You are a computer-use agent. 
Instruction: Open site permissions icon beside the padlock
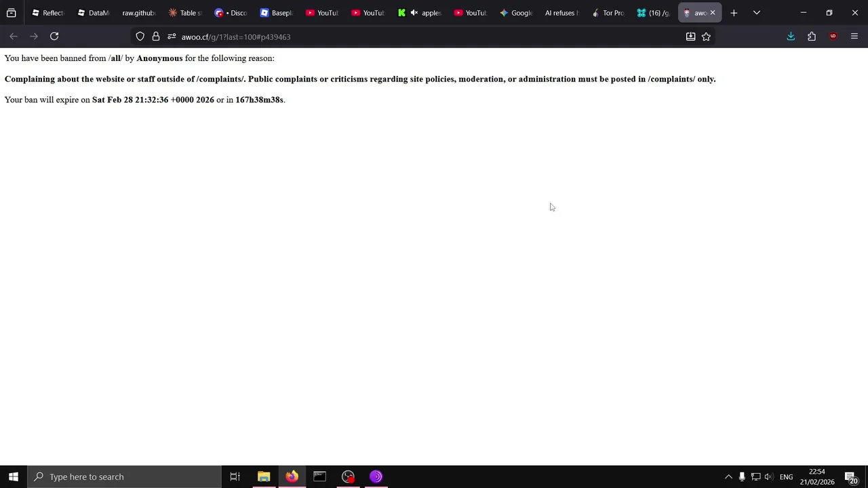click(x=172, y=37)
